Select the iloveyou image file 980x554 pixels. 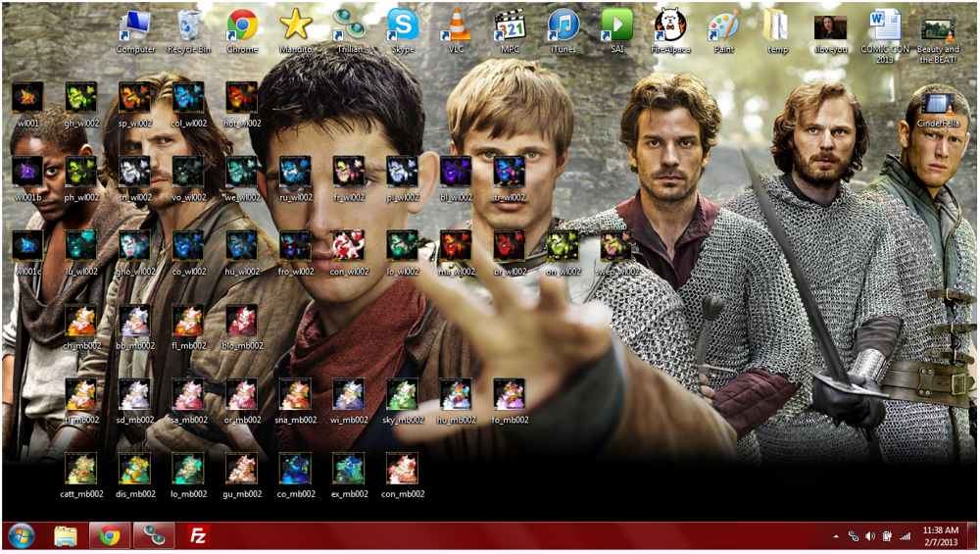tap(831, 34)
